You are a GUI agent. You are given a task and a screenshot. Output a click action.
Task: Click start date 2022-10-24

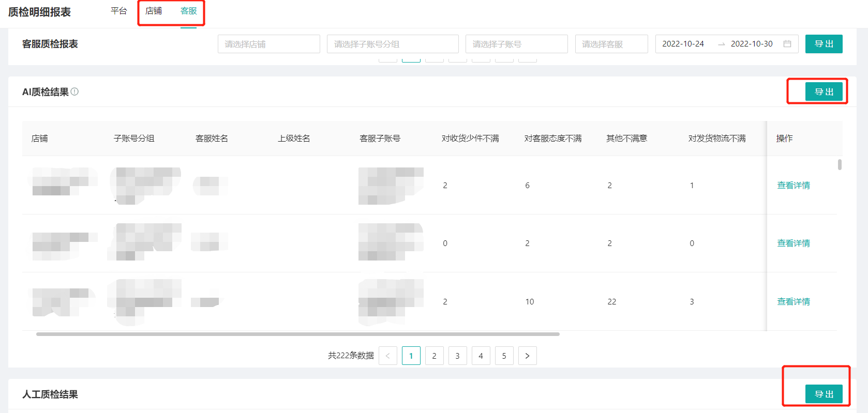coord(683,44)
